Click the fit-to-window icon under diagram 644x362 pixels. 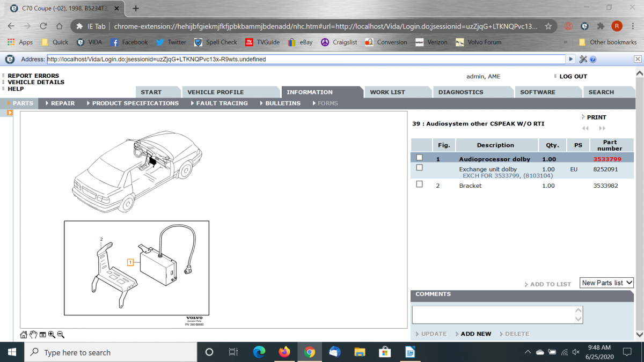[42, 335]
